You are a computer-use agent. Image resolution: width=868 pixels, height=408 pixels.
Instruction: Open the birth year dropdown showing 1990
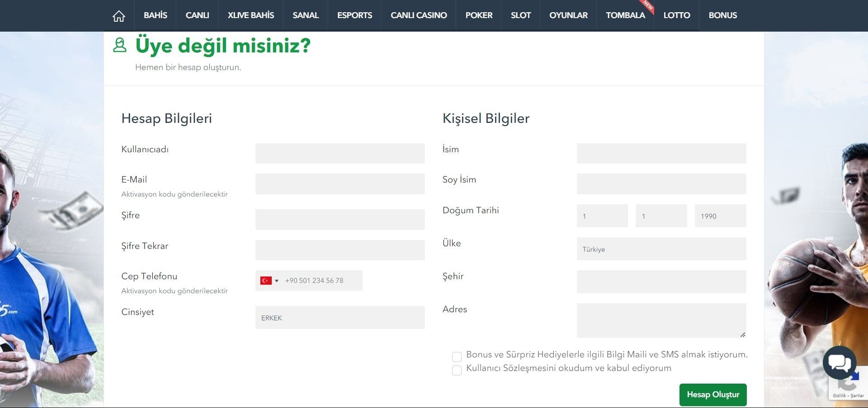pos(720,216)
